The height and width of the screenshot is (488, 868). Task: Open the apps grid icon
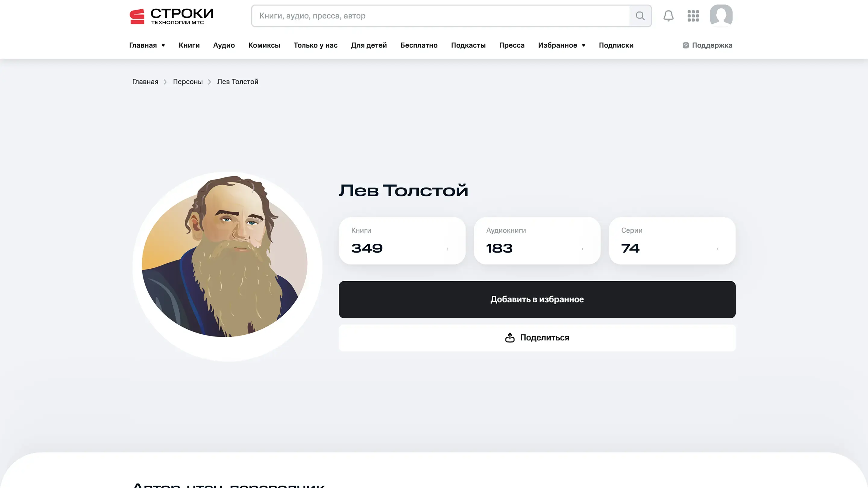click(693, 16)
